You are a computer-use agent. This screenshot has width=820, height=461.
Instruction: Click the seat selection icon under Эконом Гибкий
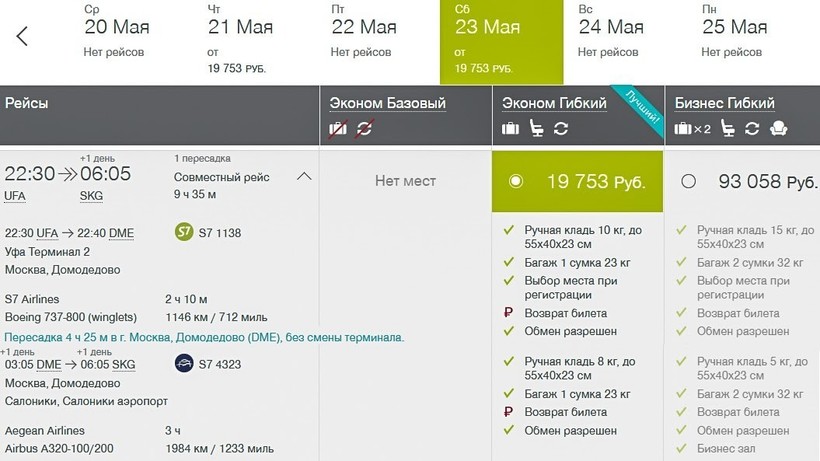(536, 128)
